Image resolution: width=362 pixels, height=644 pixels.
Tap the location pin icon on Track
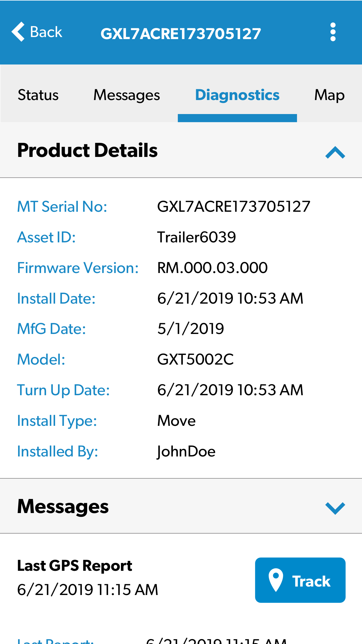coord(275,580)
